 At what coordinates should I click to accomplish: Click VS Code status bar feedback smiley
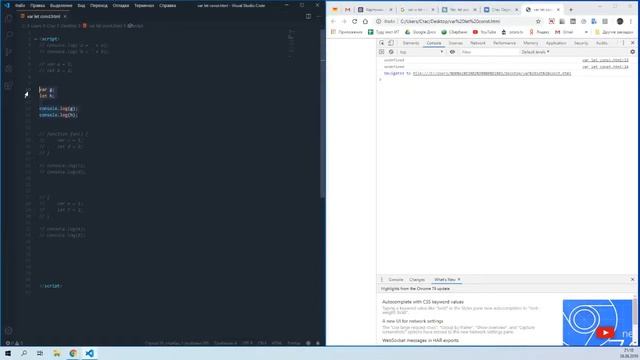click(308, 343)
